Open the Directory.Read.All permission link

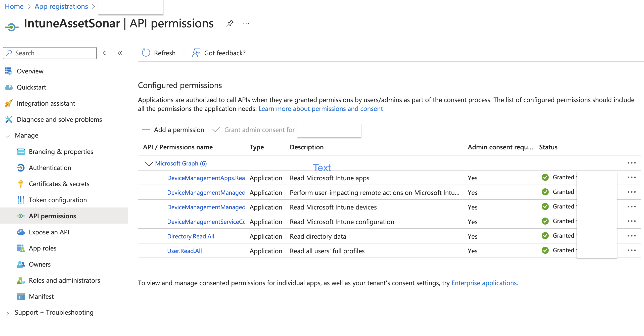click(x=191, y=236)
